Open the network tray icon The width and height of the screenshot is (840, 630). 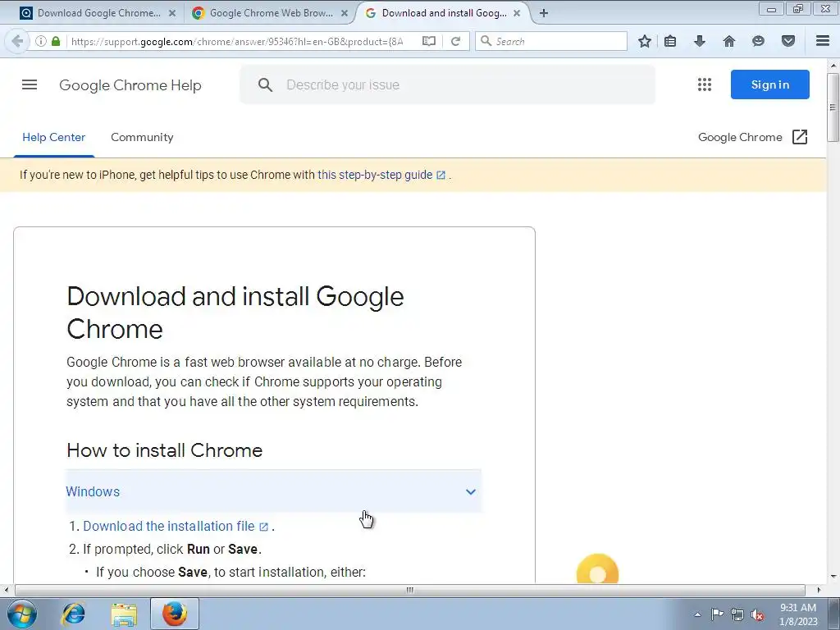click(737, 614)
